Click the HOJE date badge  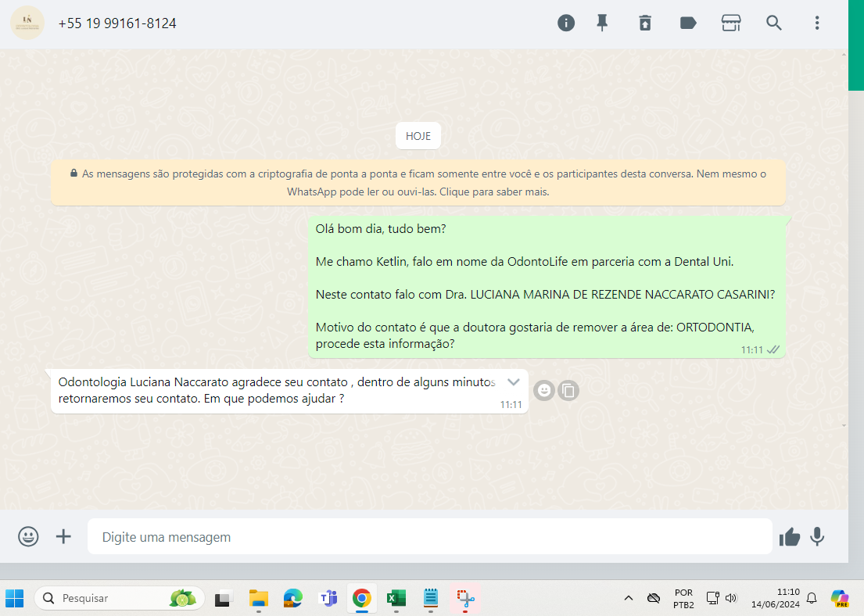click(x=418, y=136)
